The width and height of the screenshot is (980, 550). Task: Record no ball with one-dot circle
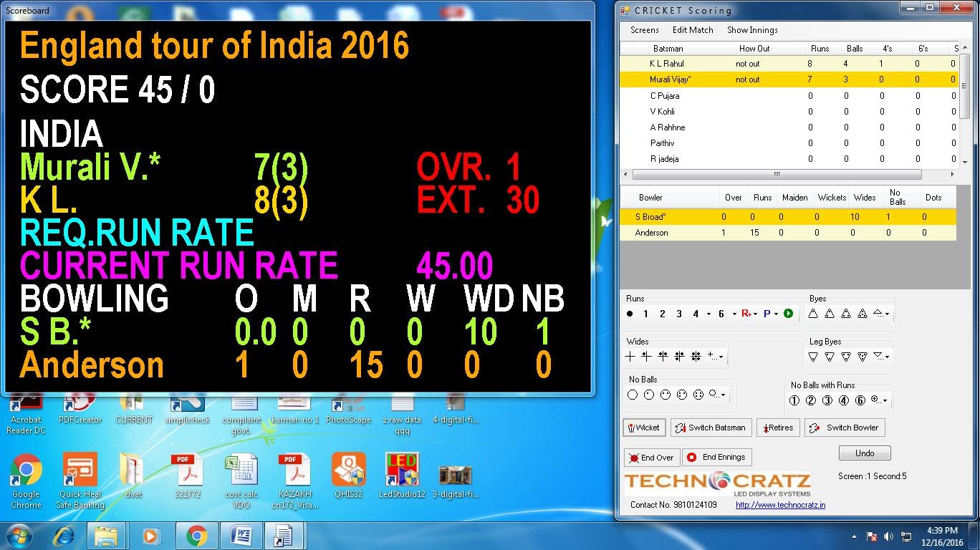(x=648, y=395)
